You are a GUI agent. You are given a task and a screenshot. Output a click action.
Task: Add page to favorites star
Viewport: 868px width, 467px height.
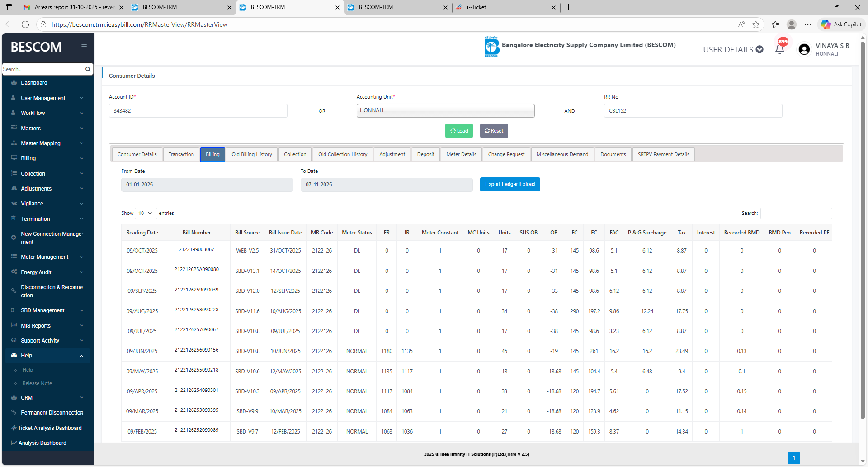point(756,24)
